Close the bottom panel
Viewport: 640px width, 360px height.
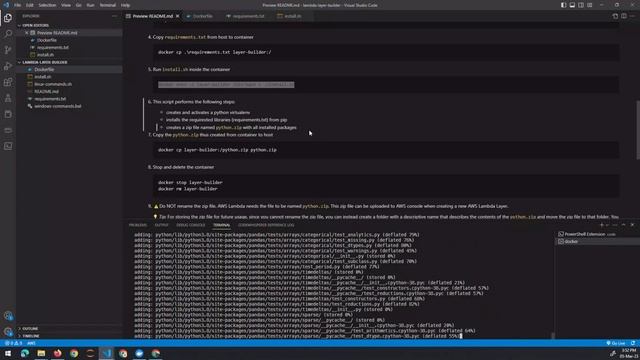[x=632, y=225]
